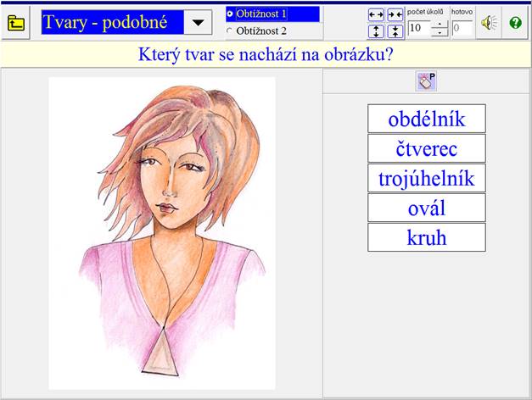Choose the answer čtverec

point(427,148)
